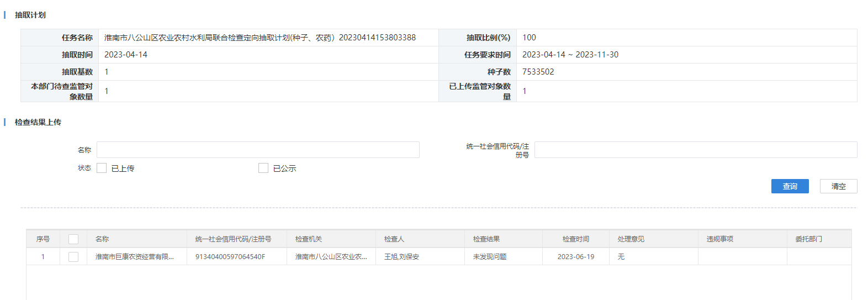868x300 pixels.
Task: Click the 处理意见 column header
Action: point(631,239)
